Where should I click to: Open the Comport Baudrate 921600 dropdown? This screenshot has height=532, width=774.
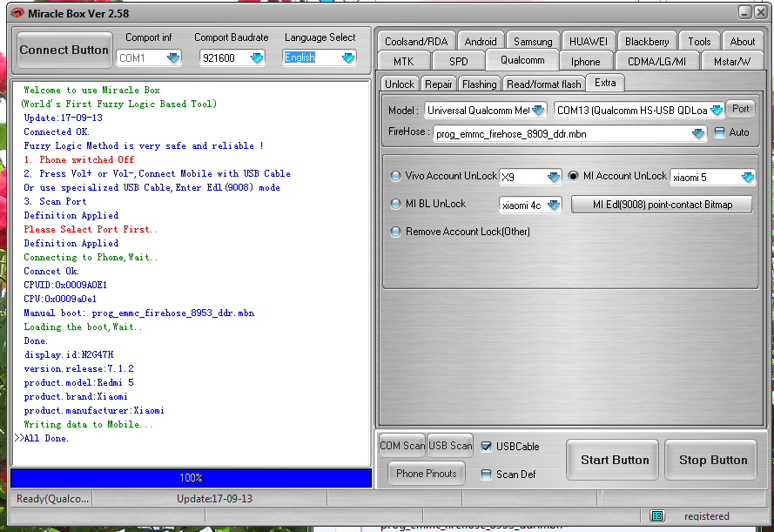click(x=256, y=57)
